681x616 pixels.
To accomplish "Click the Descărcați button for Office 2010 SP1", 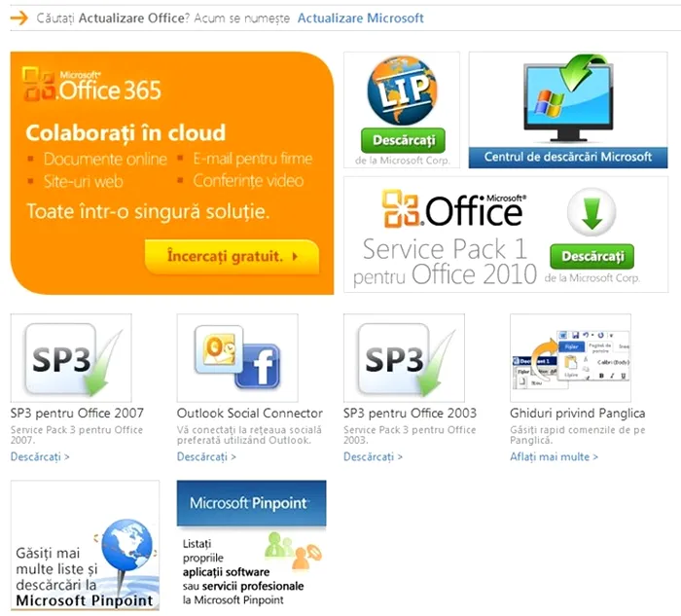I will pyautogui.click(x=591, y=256).
